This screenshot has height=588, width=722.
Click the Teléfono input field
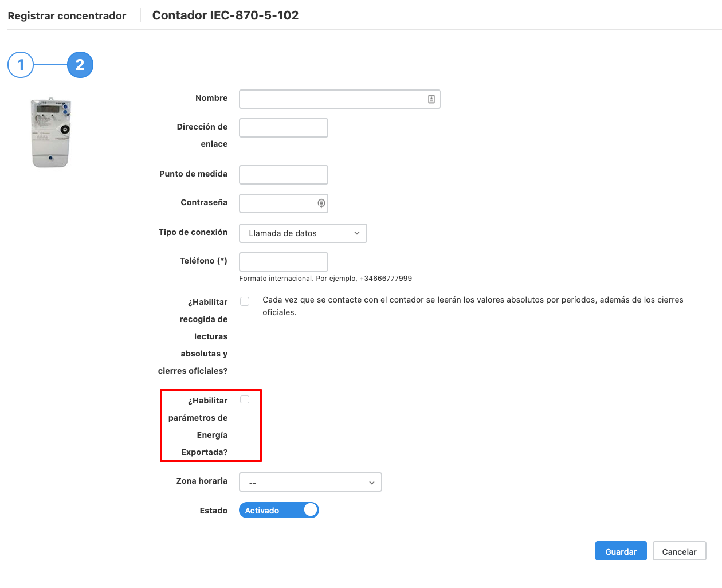284,262
